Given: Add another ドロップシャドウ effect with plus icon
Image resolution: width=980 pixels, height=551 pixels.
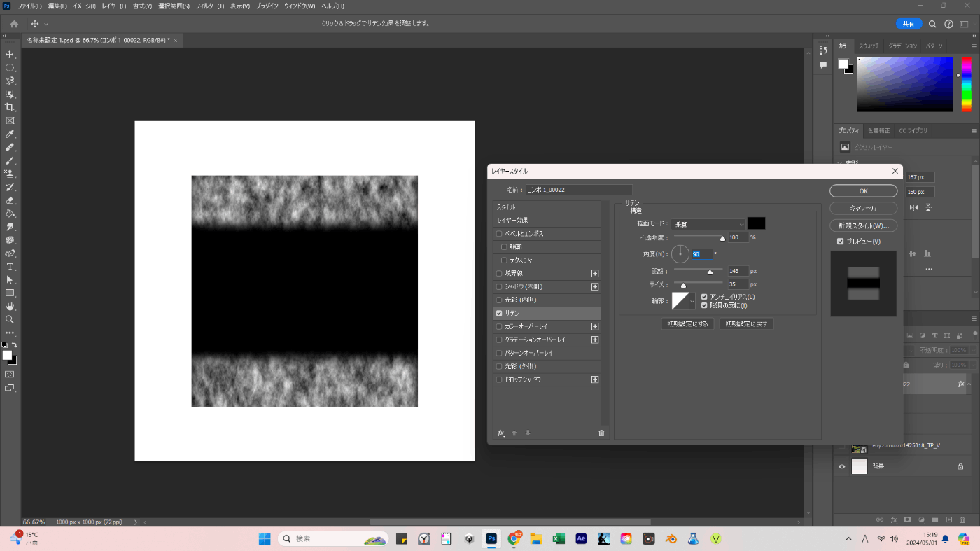Looking at the screenshot, I should click(x=595, y=379).
